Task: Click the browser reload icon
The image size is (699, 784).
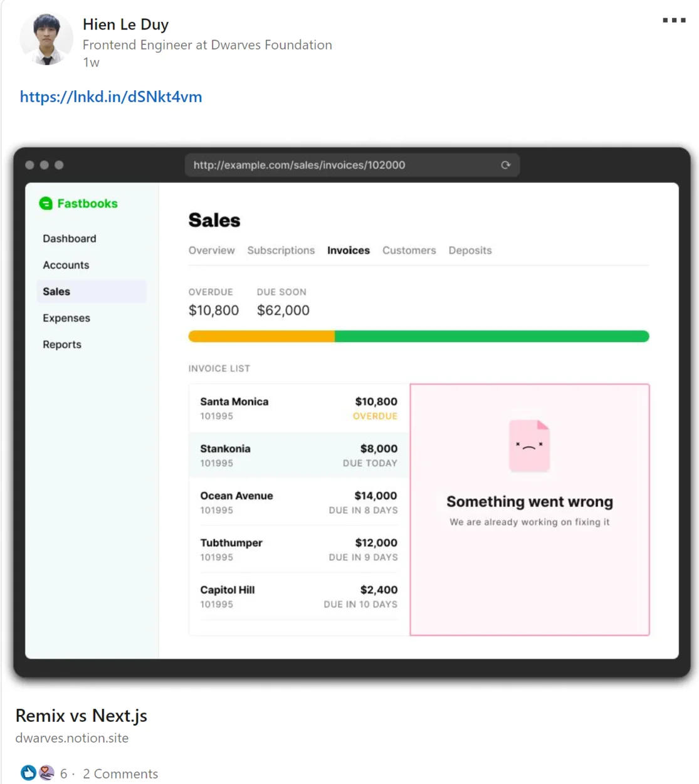Action: [506, 165]
